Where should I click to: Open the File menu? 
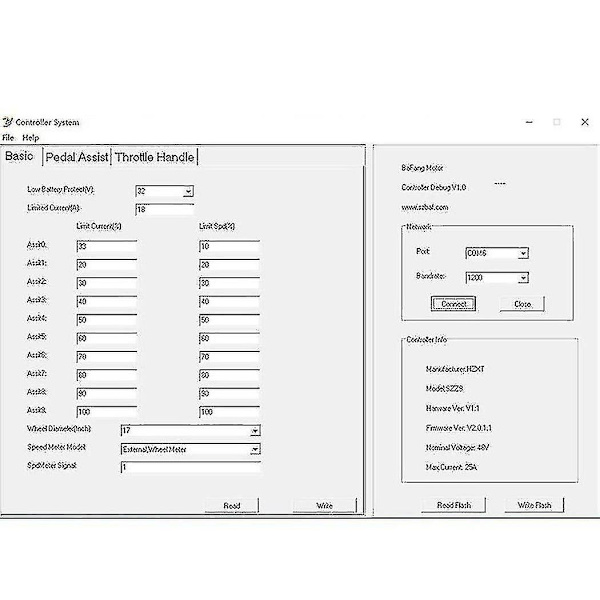8,138
